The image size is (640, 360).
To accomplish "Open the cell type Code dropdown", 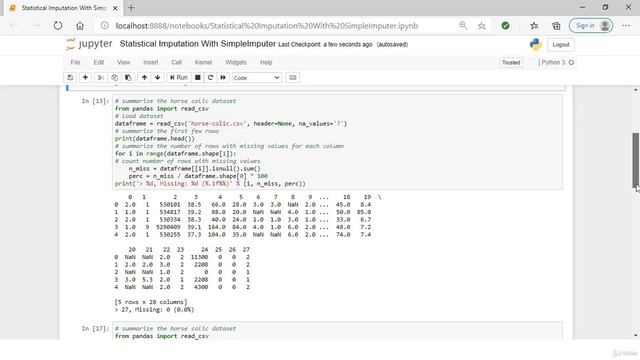I will [256, 78].
